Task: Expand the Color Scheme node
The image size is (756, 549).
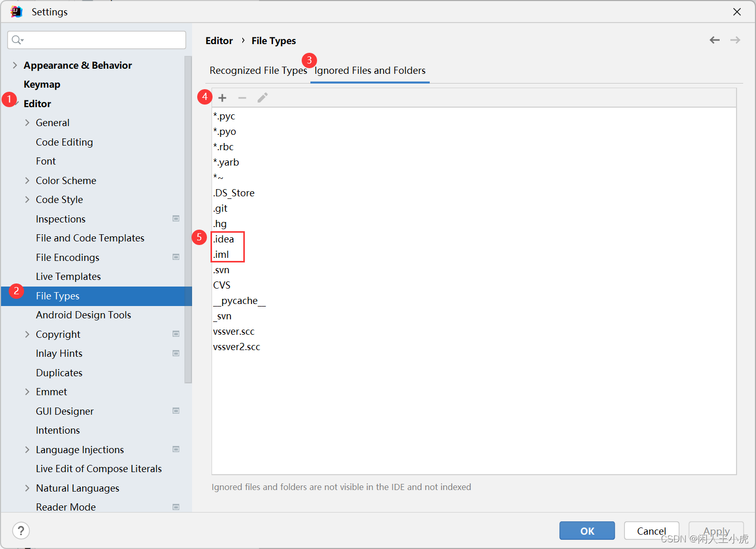Action: [x=27, y=180]
